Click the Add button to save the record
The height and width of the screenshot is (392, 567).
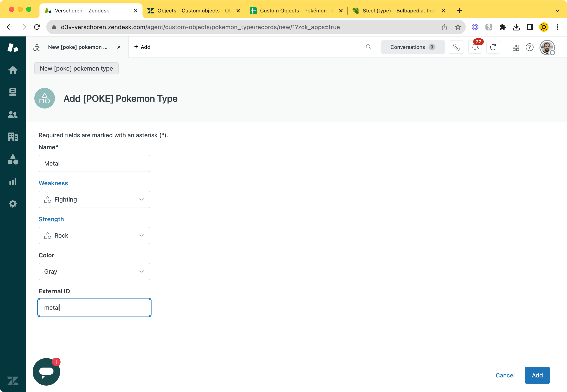(x=537, y=375)
